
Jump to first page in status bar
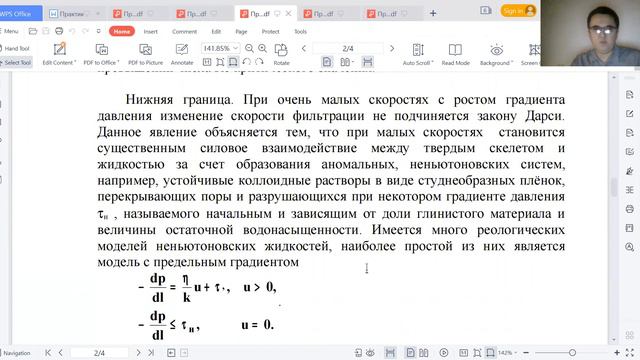click(48, 353)
